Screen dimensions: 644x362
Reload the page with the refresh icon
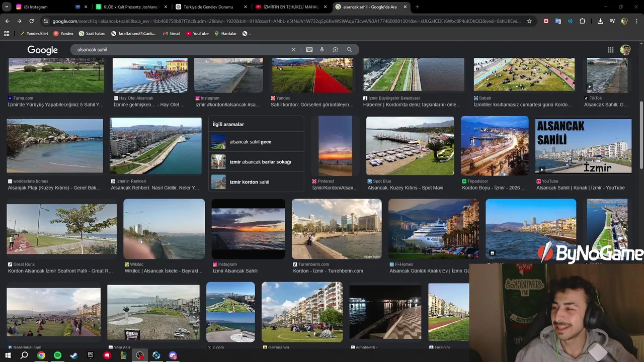[31, 21]
